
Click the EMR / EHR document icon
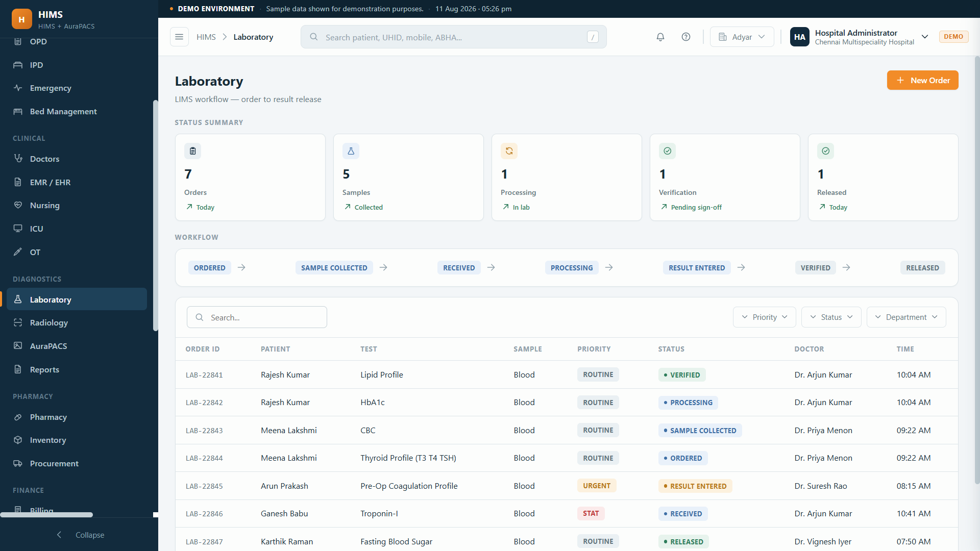[18, 182]
